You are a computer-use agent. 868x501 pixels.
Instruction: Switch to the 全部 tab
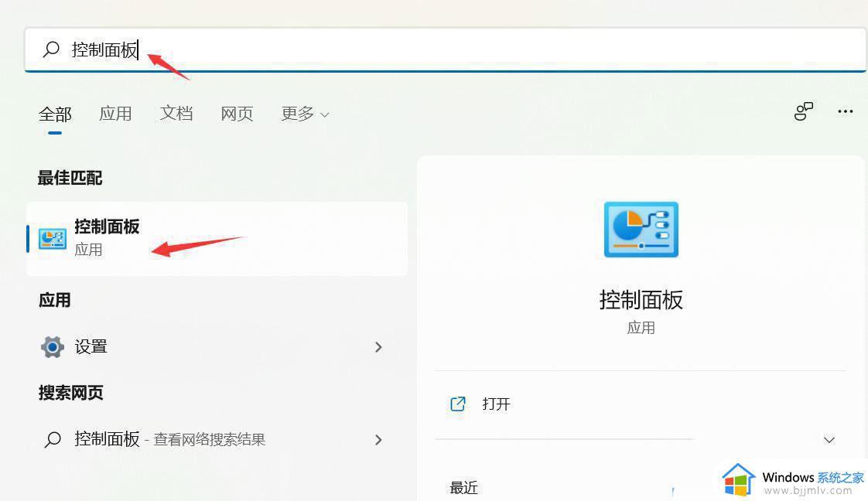tap(55, 114)
